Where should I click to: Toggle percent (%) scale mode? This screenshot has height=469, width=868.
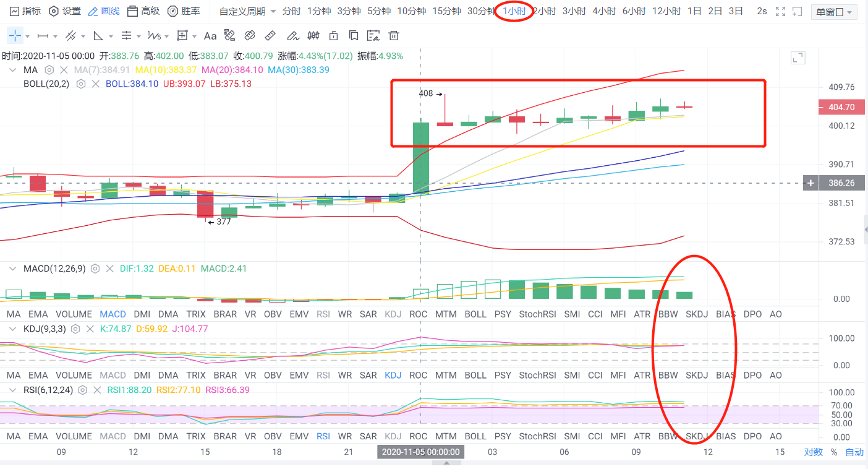click(834, 452)
